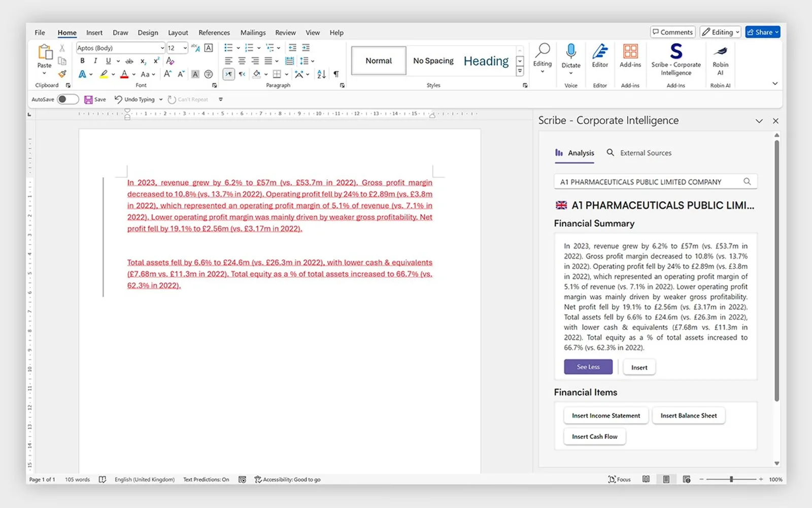Open the File menu
812x508 pixels.
pyautogui.click(x=40, y=33)
